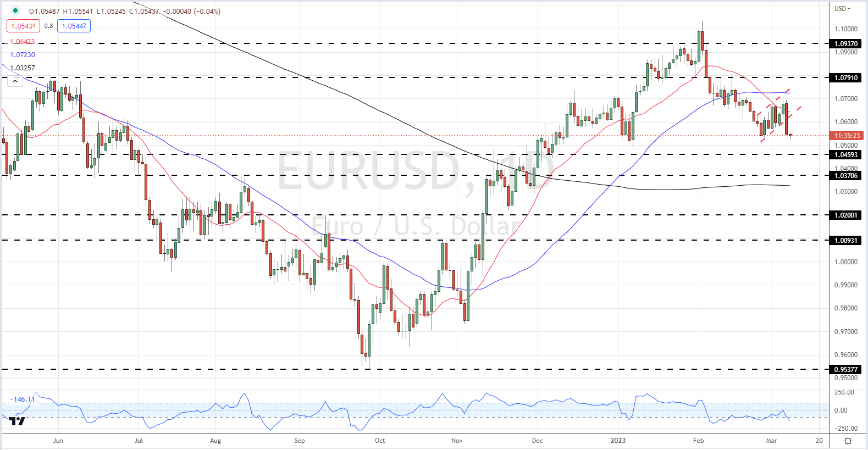Click the 1.09370 price level label
The width and height of the screenshot is (868, 450).
[x=846, y=44]
